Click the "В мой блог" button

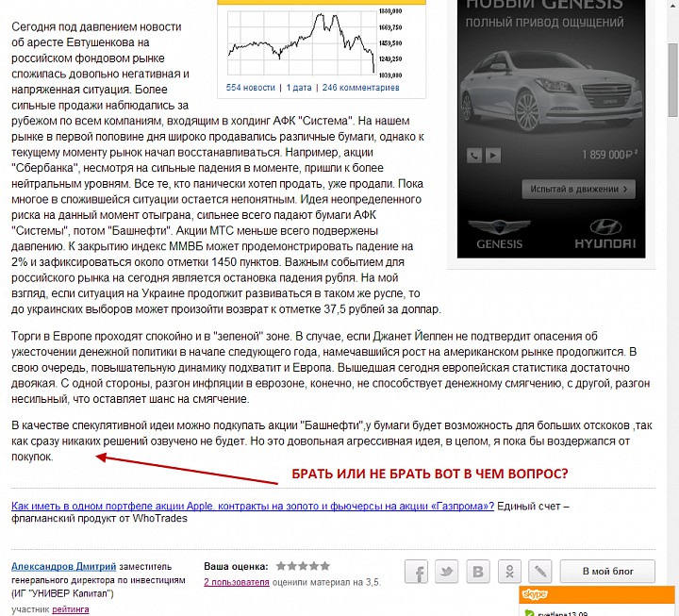(607, 572)
